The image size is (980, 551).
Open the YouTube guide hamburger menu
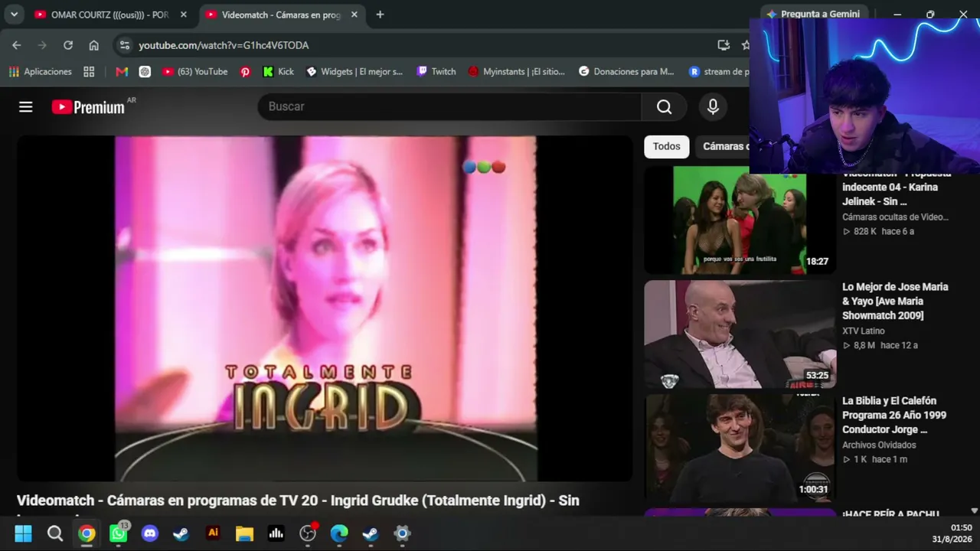coord(26,106)
